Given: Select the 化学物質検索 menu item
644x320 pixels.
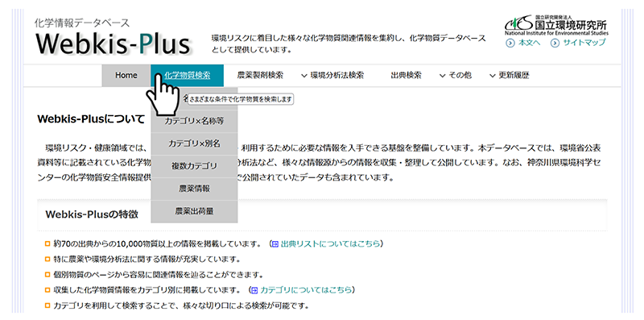Looking at the screenshot, I should [x=188, y=76].
